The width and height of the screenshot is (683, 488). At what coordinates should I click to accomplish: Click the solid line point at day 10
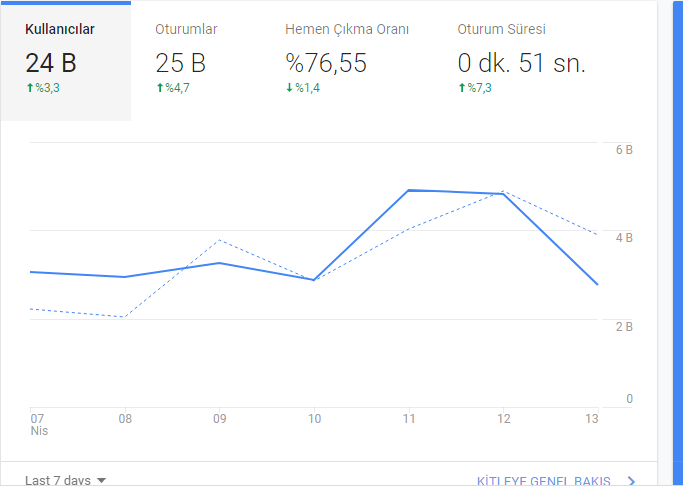tap(314, 280)
